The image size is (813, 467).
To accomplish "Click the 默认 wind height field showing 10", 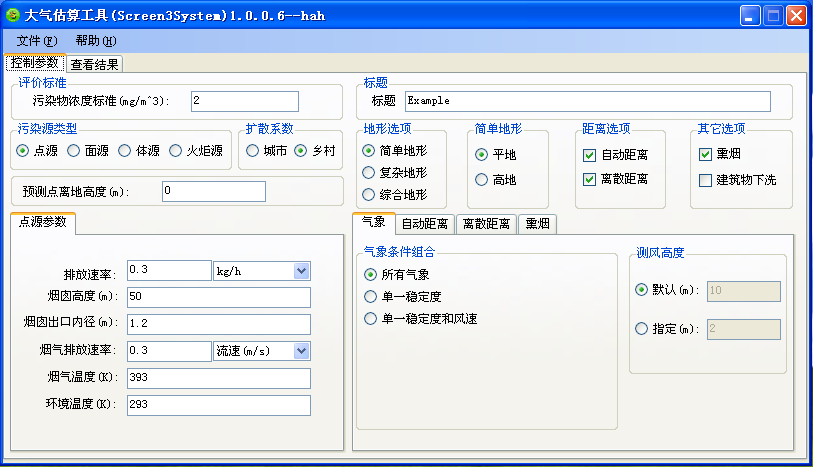I will click(x=744, y=291).
